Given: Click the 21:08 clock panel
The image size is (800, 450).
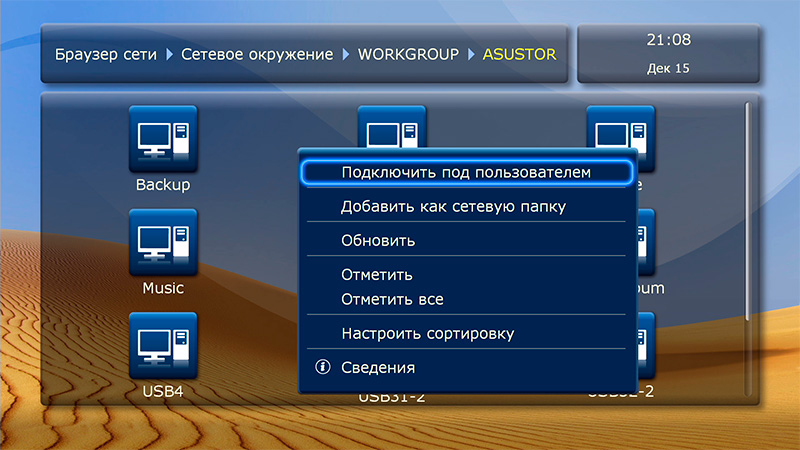Looking at the screenshot, I should (667, 54).
